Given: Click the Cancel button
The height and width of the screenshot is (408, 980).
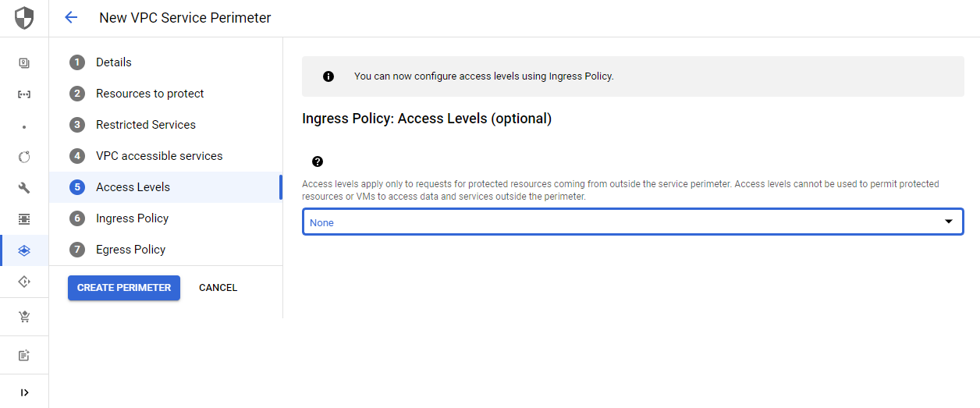Looking at the screenshot, I should click(218, 288).
